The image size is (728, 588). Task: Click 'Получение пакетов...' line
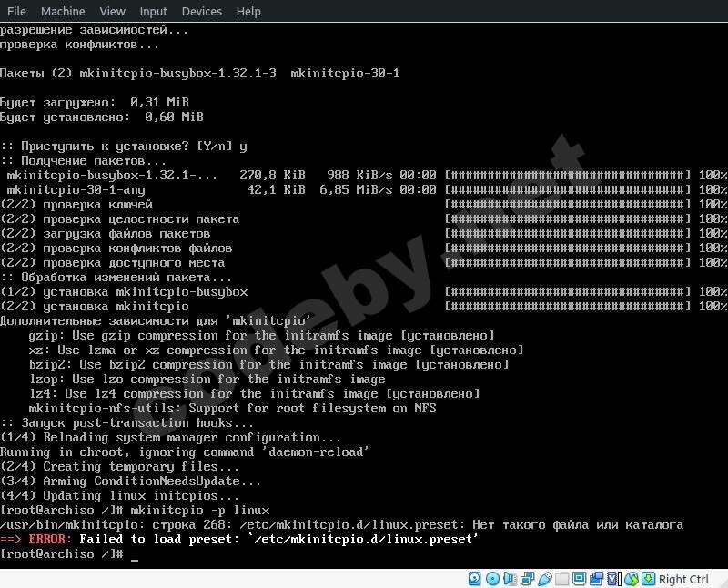83,161
